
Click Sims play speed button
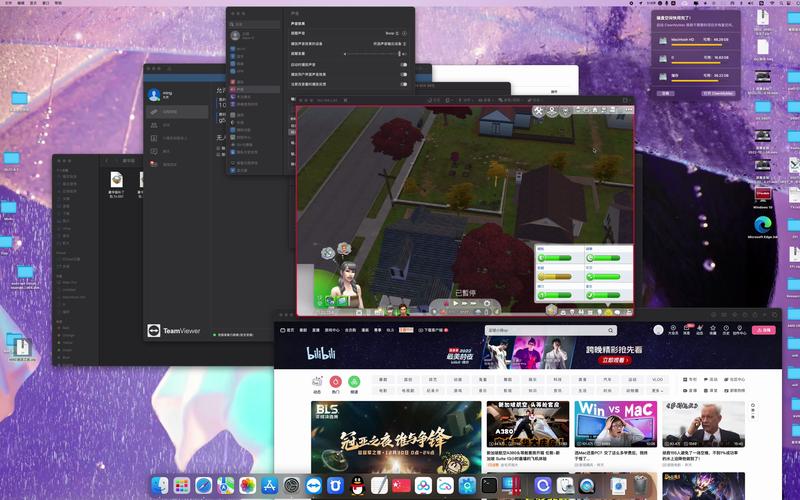pos(456,304)
